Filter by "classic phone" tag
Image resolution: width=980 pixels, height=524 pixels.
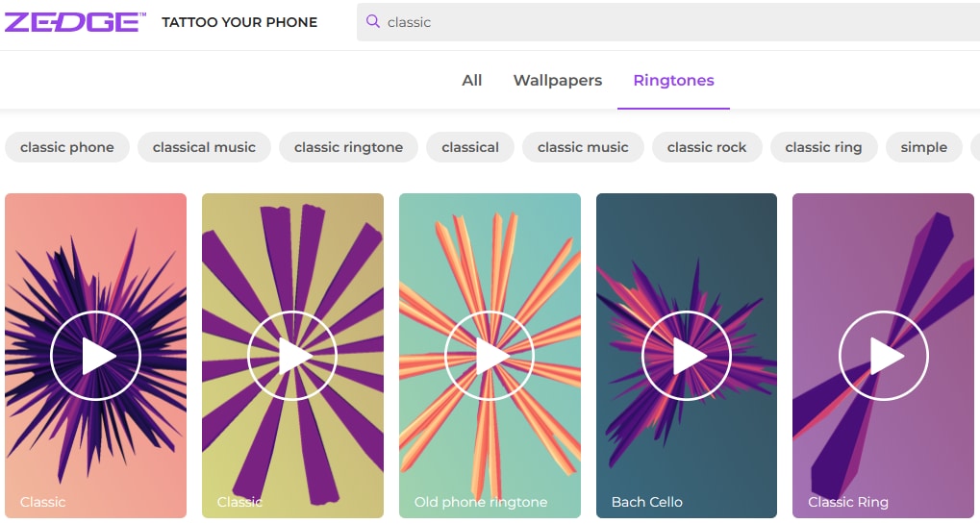pos(67,147)
